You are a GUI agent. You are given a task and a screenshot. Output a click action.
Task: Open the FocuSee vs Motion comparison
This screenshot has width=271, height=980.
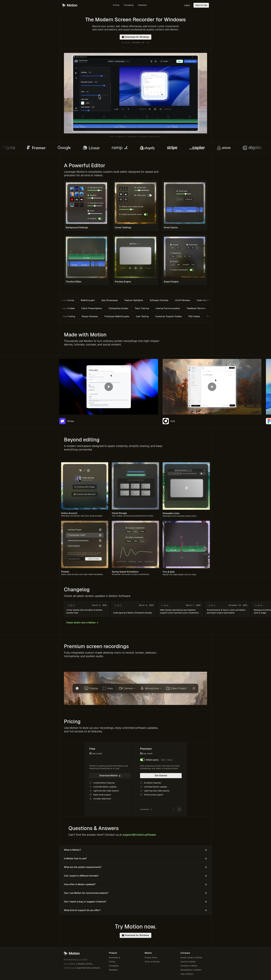(189, 966)
